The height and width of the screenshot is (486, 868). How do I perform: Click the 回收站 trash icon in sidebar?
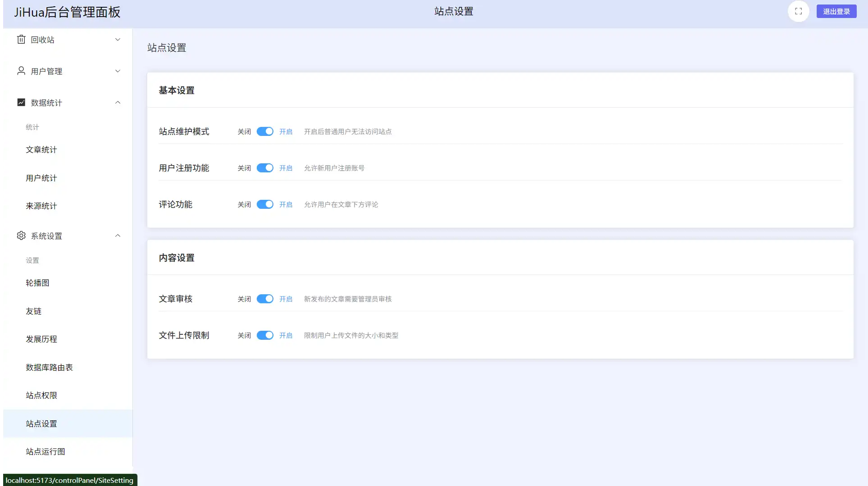[21, 39]
